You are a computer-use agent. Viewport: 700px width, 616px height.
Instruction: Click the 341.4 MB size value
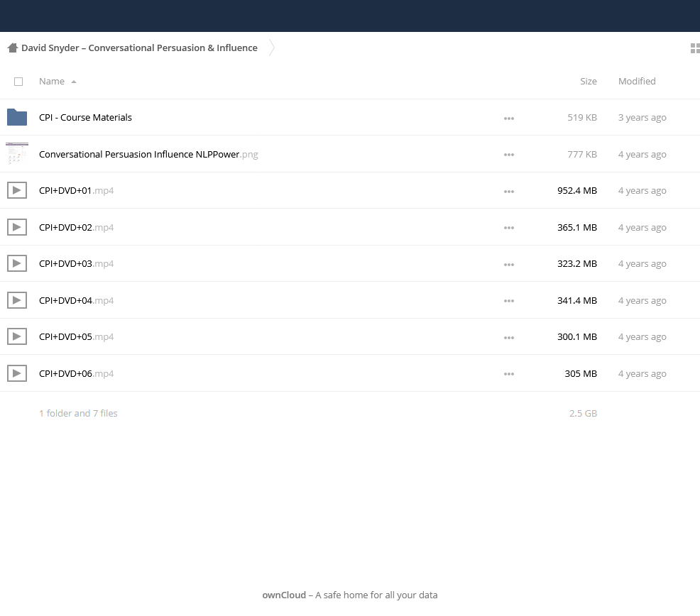click(x=576, y=300)
